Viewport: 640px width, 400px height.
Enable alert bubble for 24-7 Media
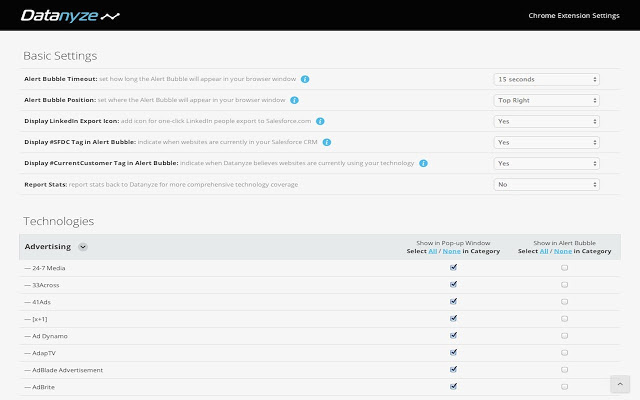pos(564,268)
